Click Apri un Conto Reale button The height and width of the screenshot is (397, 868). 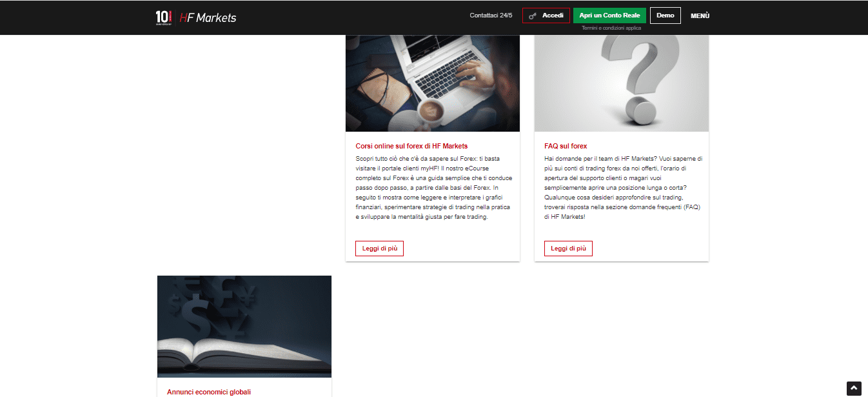click(609, 15)
